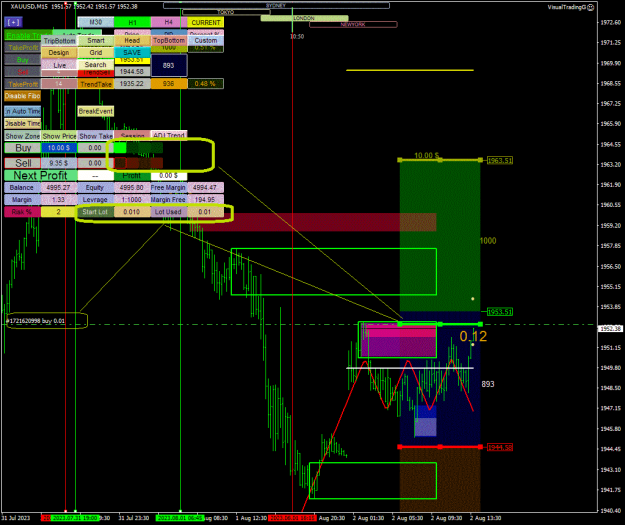Image resolution: width=625 pixels, height=525 pixels.
Task: Toggle the Disable Time button
Action: [23, 124]
